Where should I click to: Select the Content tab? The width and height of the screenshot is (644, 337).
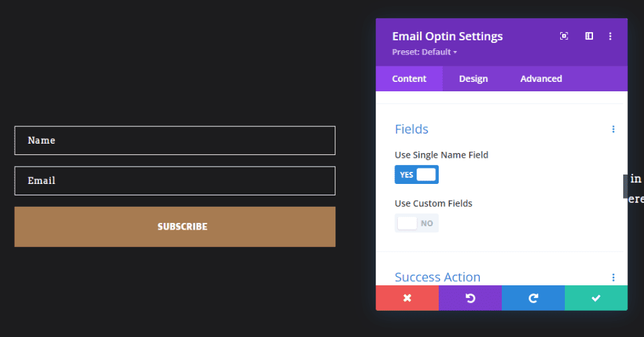click(409, 79)
